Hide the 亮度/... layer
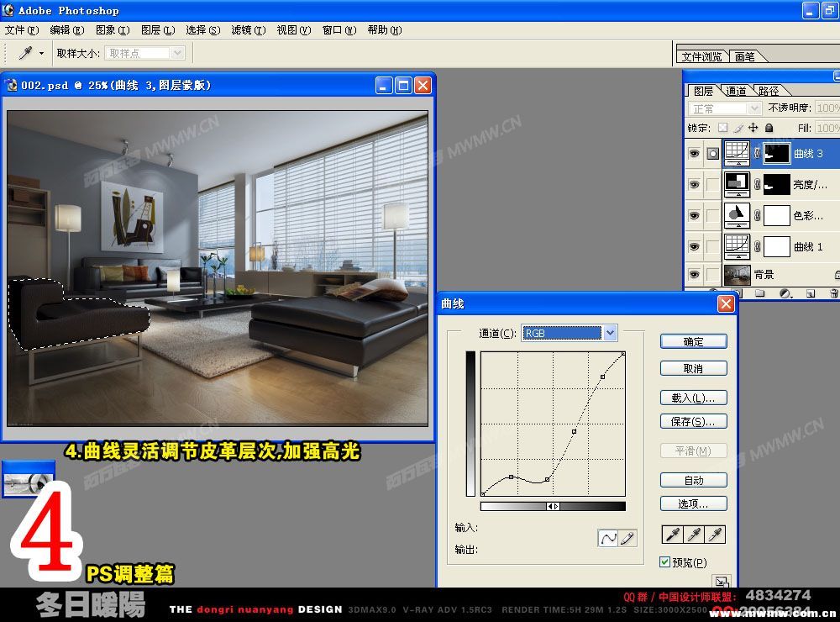The width and height of the screenshot is (840, 622). [695, 184]
